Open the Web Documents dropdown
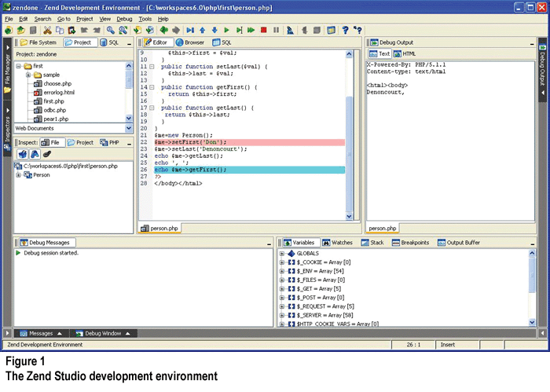This screenshot has height=392, width=550. 128,128
